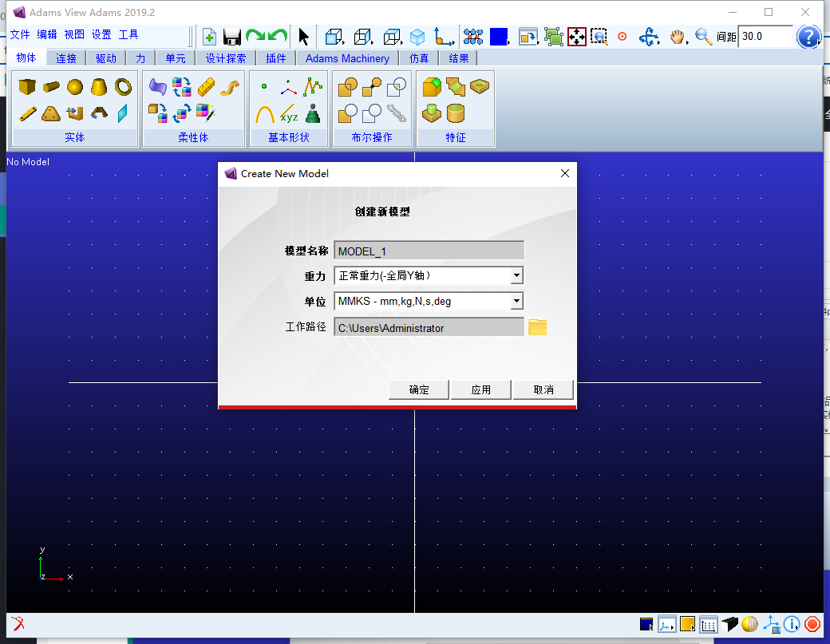
Task: Open the Adams Flex flexible body tool
Action: click(157, 86)
